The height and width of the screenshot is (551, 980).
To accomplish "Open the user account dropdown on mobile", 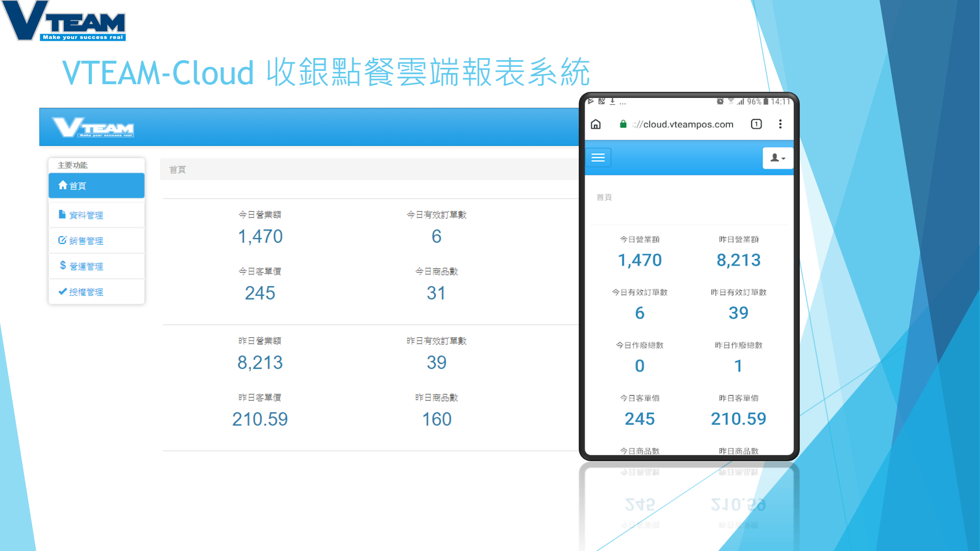I will pos(777,158).
